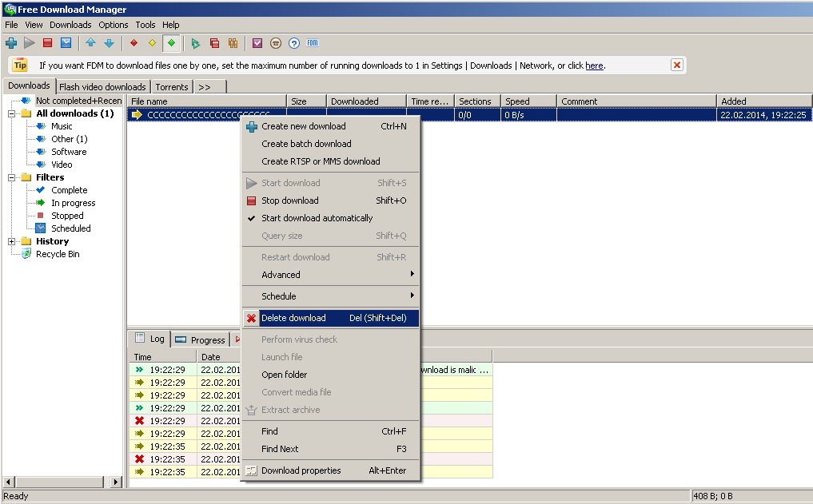Select the In progress filter
Image resolution: width=813 pixels, height=504 pixels.
coord(73,203)
